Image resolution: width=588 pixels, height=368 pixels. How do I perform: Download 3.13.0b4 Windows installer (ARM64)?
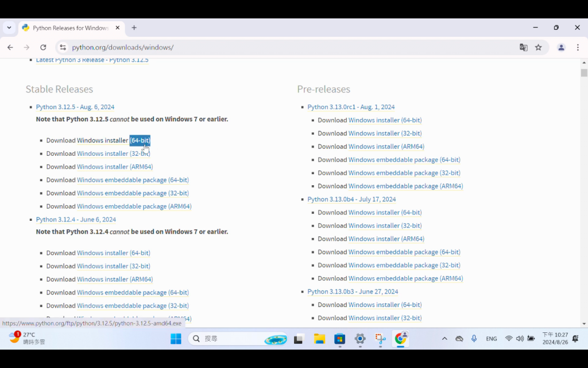pyautogui.click(x=386, y=239)
